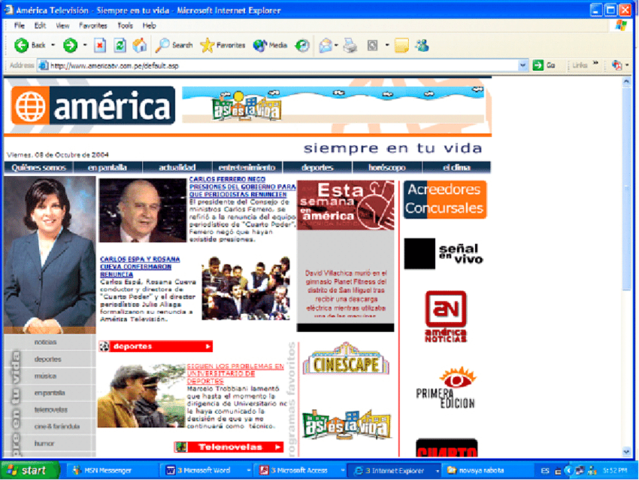The width and height of the screenshot is (639, 480).
Task: Open Siguen los problemas en Universitario link
Action: click(235, 374)
